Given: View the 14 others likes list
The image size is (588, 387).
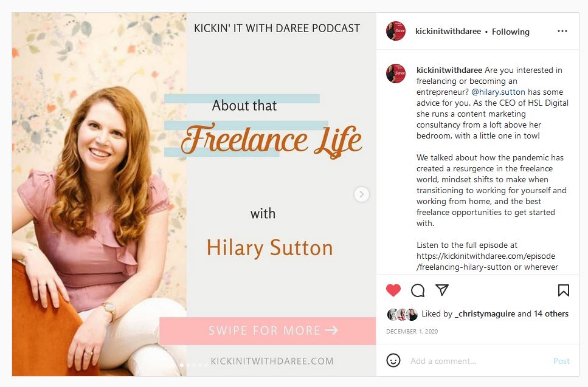Looking at the screenshot, I should click(x=551, y=313).
